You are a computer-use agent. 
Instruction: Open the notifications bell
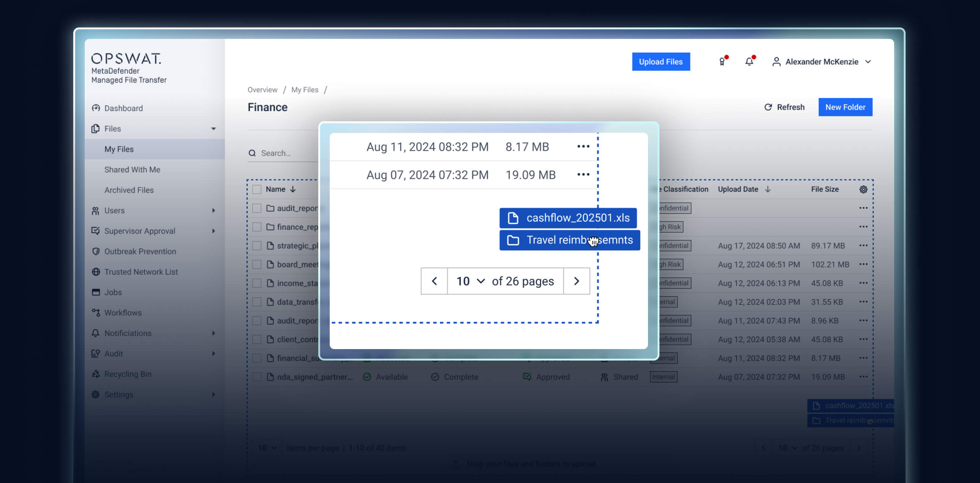(x=749, y=61)
